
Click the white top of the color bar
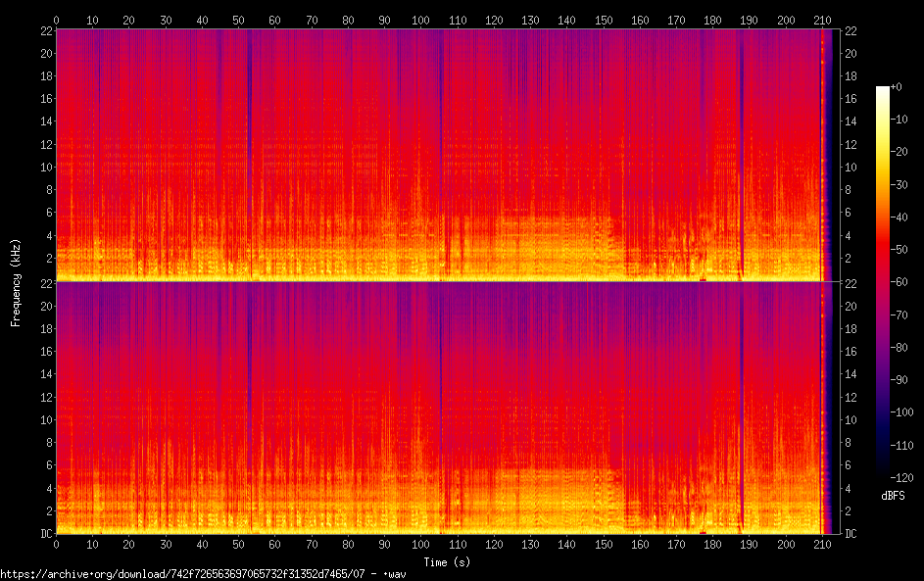click(x=883, y=90)
